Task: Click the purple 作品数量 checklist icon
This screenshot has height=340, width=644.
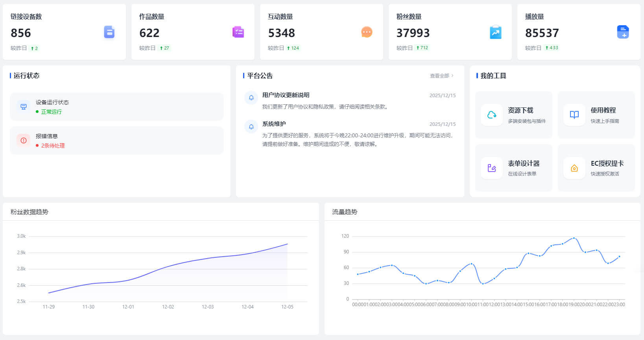Action: click(x=238, y=32)
